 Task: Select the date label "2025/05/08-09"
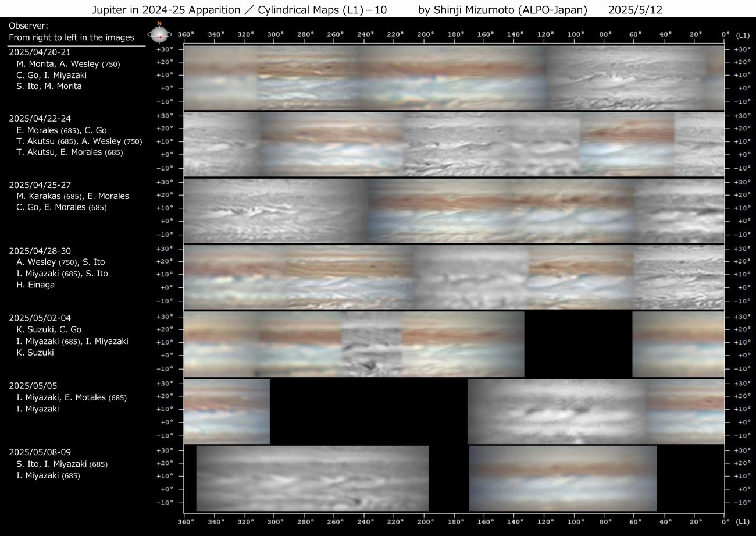(x=40, y=452)
